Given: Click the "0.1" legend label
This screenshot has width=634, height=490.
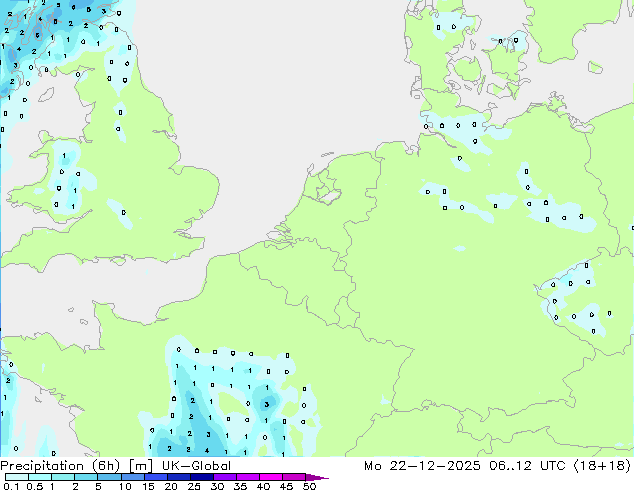Looking at the screenshot, I should tap(11, 486).
